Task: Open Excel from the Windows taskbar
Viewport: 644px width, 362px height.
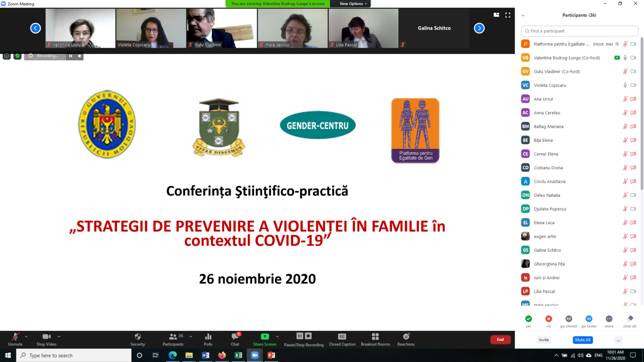Action: [238, 355]
